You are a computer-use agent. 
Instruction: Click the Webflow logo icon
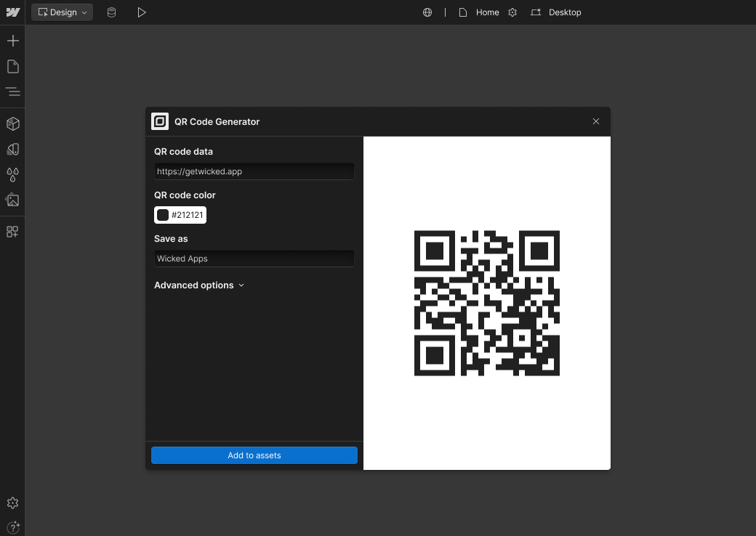pyautogui.click(x=13, y=12)
